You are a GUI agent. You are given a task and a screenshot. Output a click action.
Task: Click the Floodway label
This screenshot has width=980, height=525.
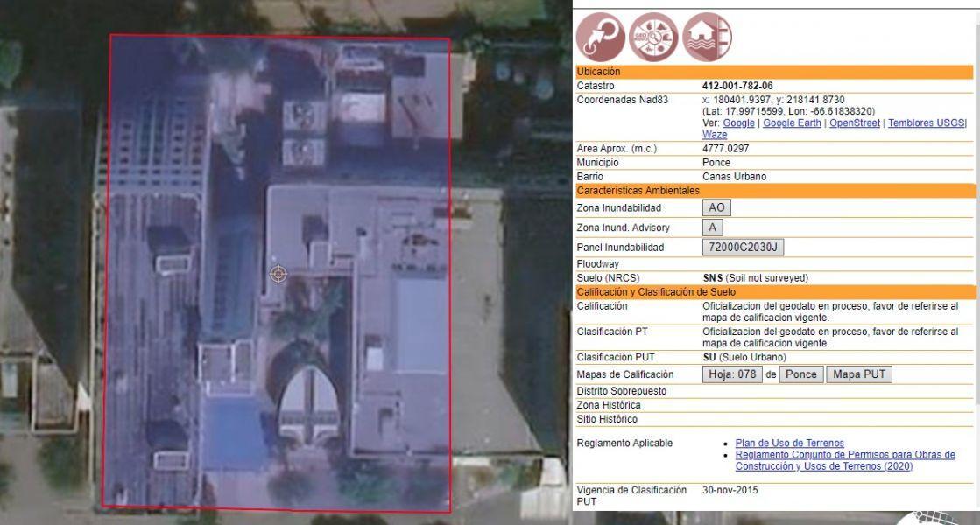[x=597, y=264]
